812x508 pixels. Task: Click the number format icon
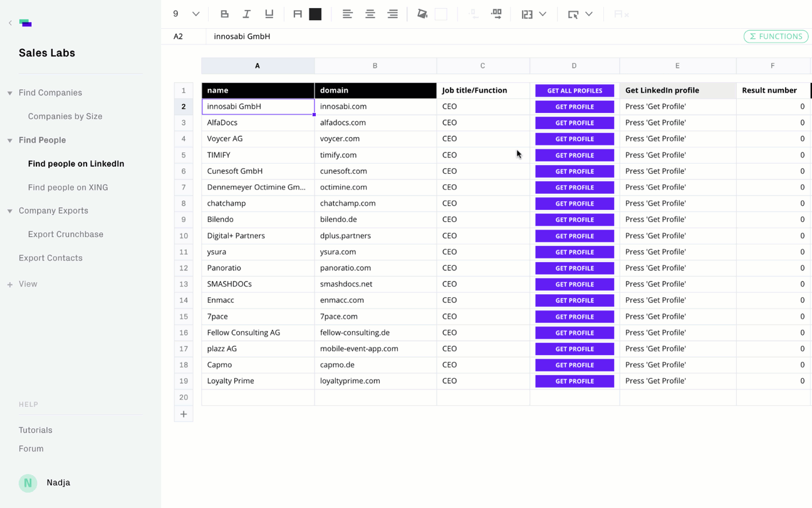point(527,14)
